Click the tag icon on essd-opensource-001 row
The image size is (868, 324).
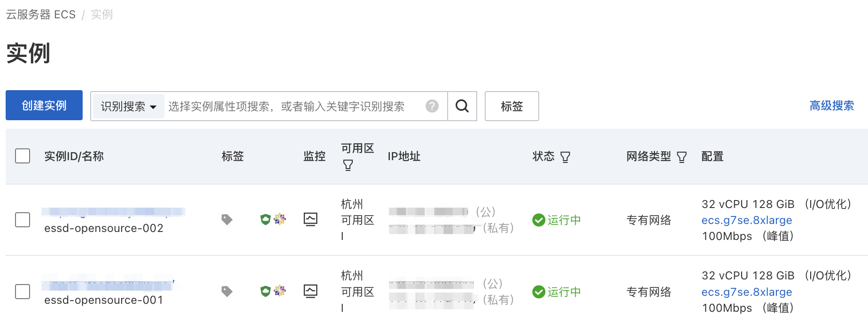coord(227,291)
